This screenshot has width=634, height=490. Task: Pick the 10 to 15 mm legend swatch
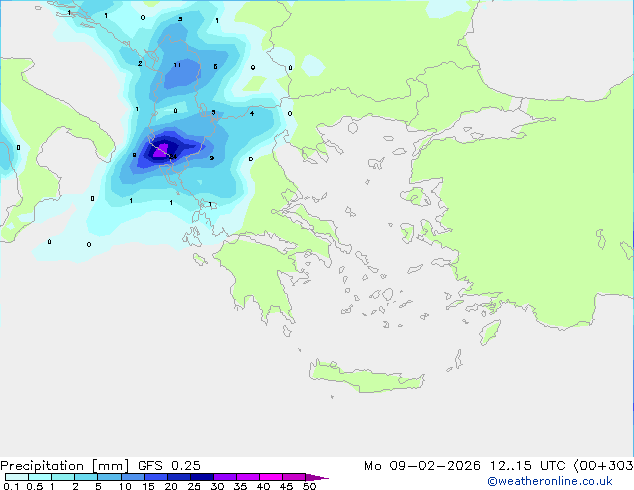[132, 477]
